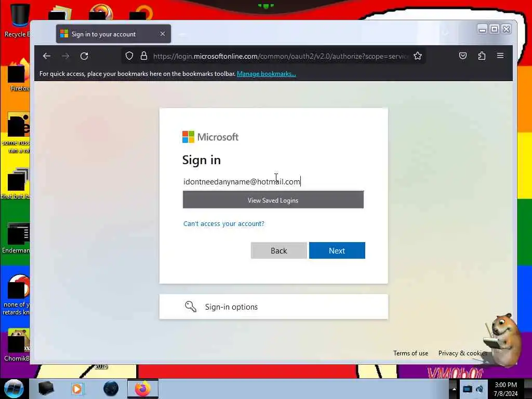Image resolution: width=532 pixels, height=399 pixels.
Task: Reload the Microsoft sign-in page
Action: (x=84, y=56)
